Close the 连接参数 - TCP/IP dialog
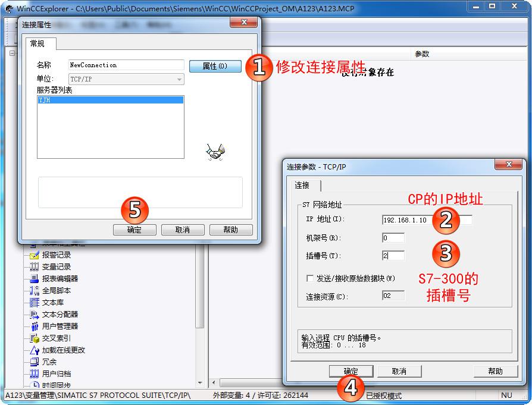The image size is (532, 405). (x=509, y=164)
